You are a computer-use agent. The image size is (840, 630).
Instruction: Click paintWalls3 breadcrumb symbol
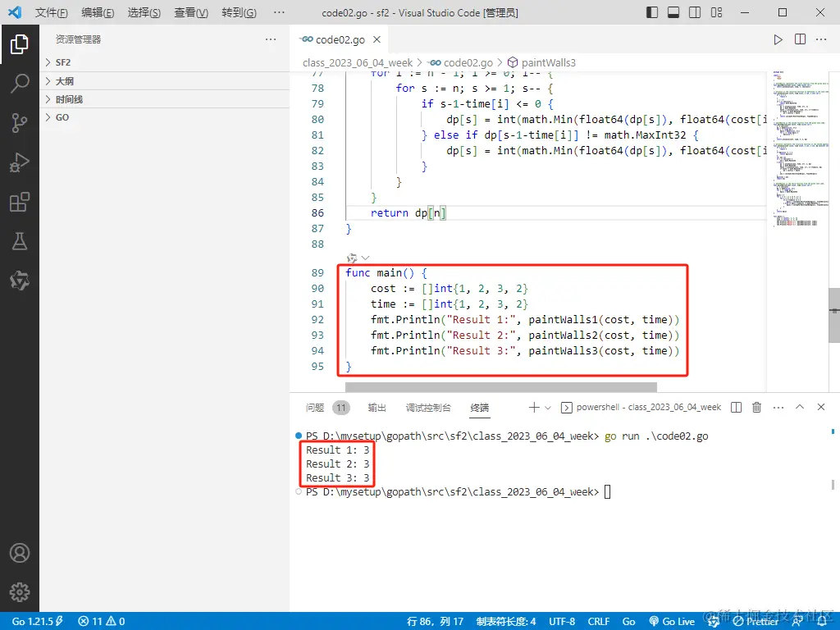(548, 62)
